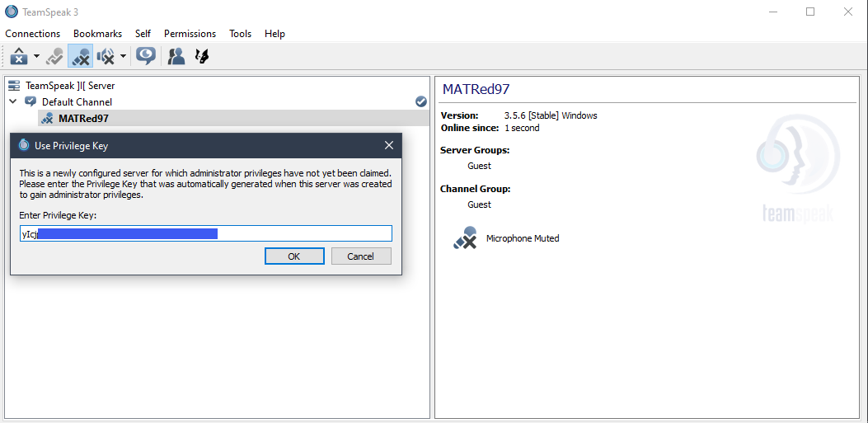Toggle the Mute Speakers toolbar button

click(106, 56)
